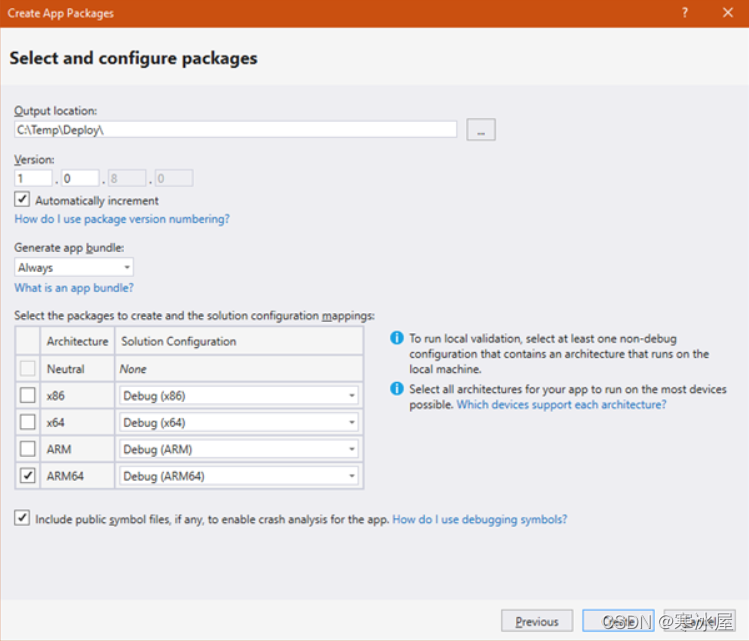Click the major version number field

32,179
